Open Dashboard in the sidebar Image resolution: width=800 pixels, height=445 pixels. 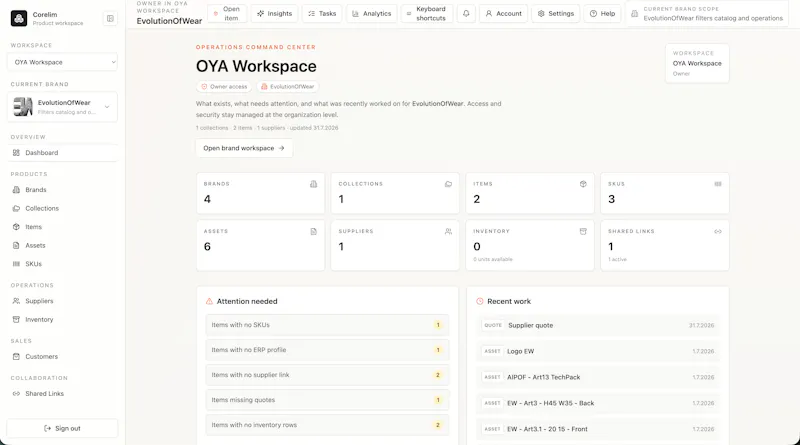point(62,153)
